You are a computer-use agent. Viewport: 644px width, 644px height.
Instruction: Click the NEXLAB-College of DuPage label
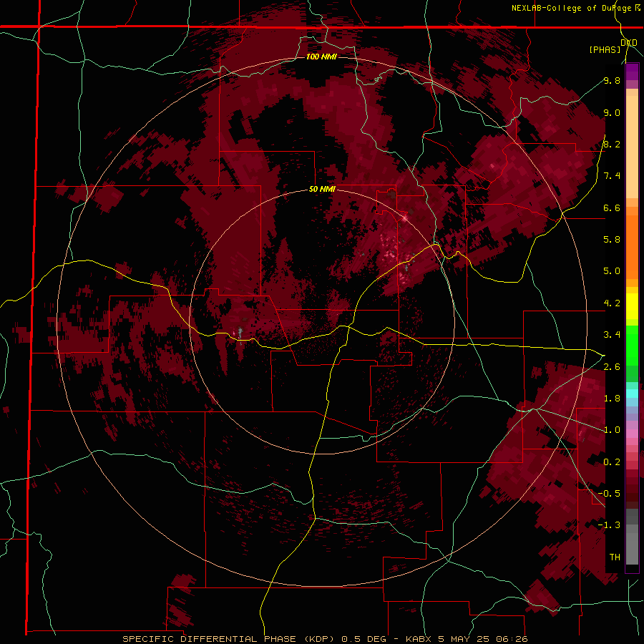click(x=571, y=8)
